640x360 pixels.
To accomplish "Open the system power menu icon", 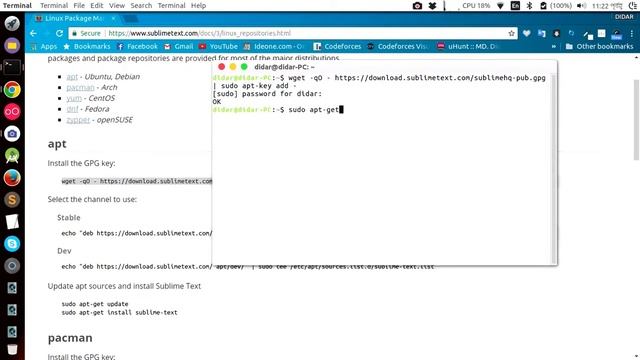I will 632,6.
